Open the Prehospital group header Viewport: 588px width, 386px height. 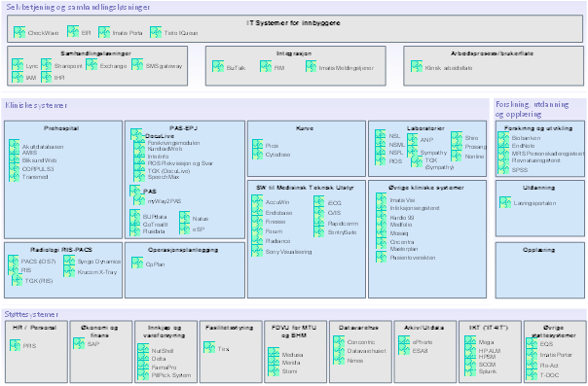[x=61, y=128]
